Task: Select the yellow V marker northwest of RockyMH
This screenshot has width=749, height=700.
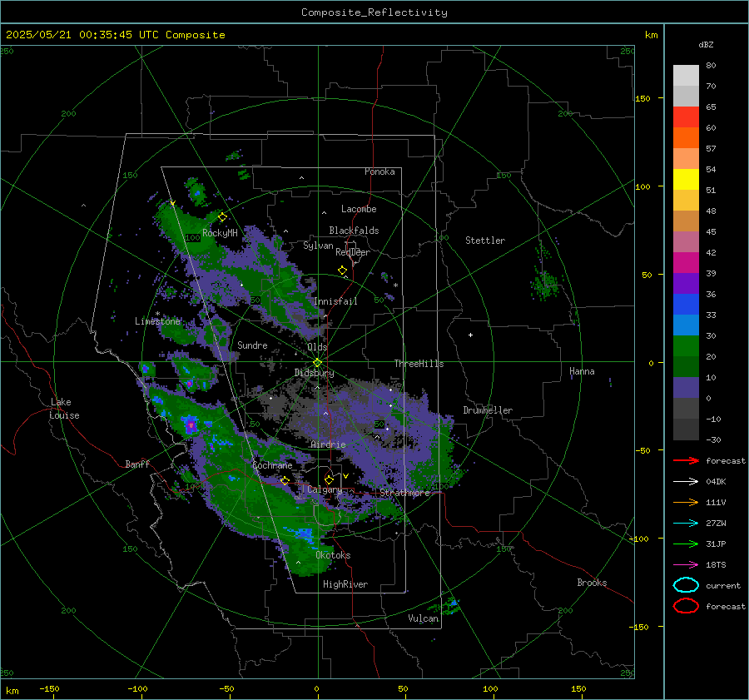Action: click(x=173, y=203)
